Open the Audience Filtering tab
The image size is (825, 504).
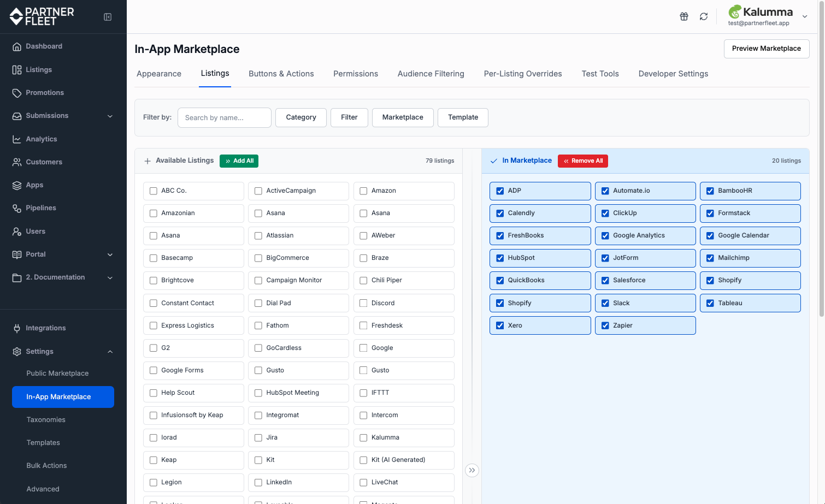point(431,74)
